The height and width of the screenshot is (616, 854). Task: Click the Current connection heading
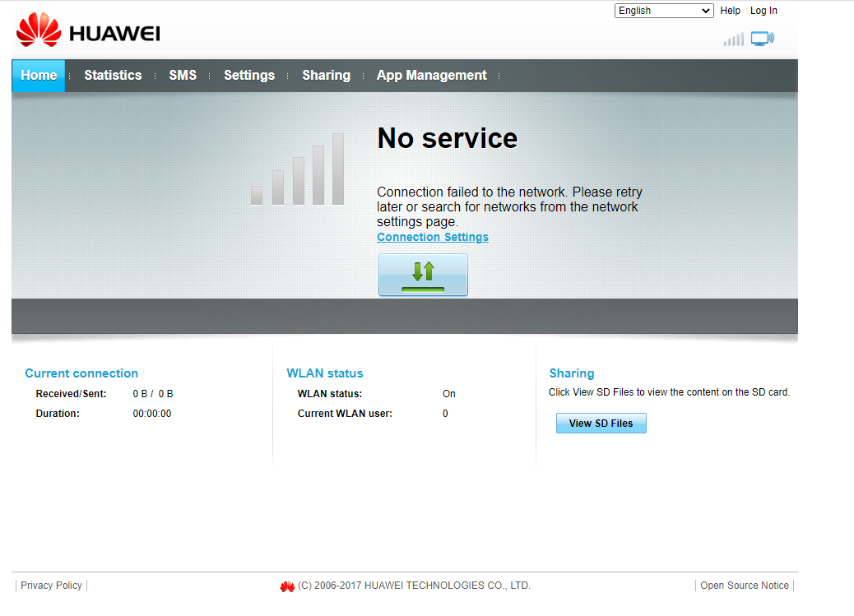coord(81,373)
